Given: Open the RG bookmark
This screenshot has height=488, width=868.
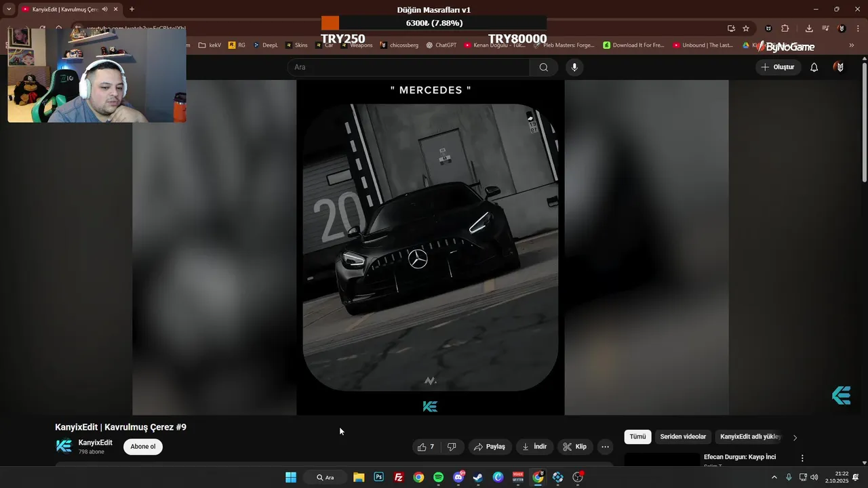Looking at the screenshot, I should [x=237, y=45].
